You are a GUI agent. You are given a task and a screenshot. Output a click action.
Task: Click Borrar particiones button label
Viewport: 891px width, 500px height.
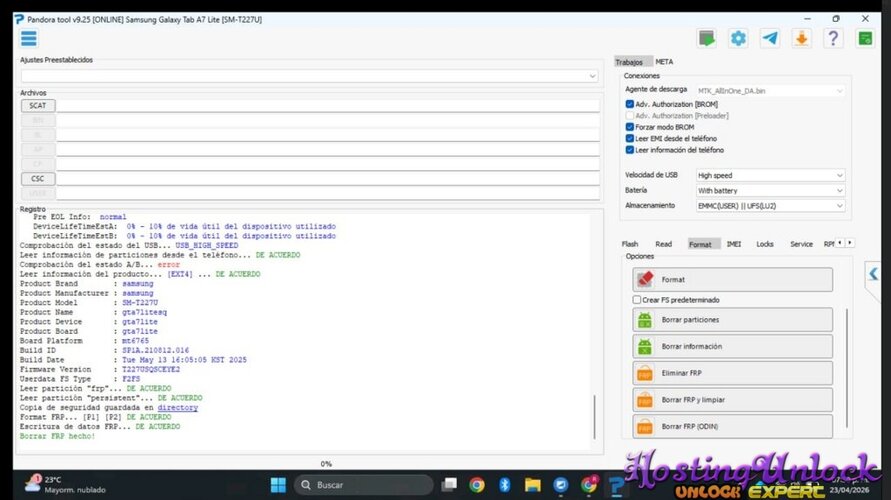coord(690,320)
